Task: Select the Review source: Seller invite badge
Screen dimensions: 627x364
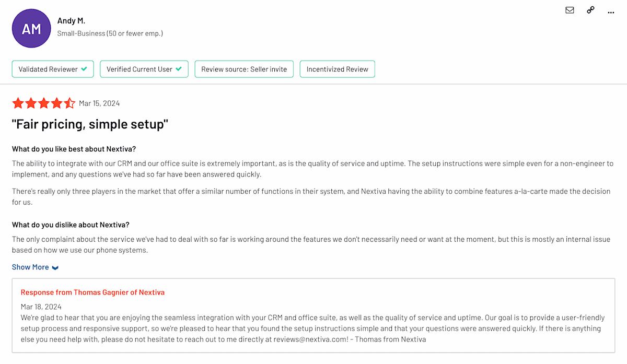Action: tap(243, 68)
